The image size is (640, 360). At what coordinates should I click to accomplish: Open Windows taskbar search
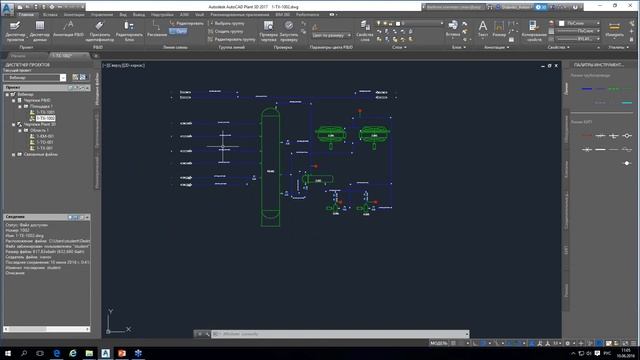[x=24, y=353]
